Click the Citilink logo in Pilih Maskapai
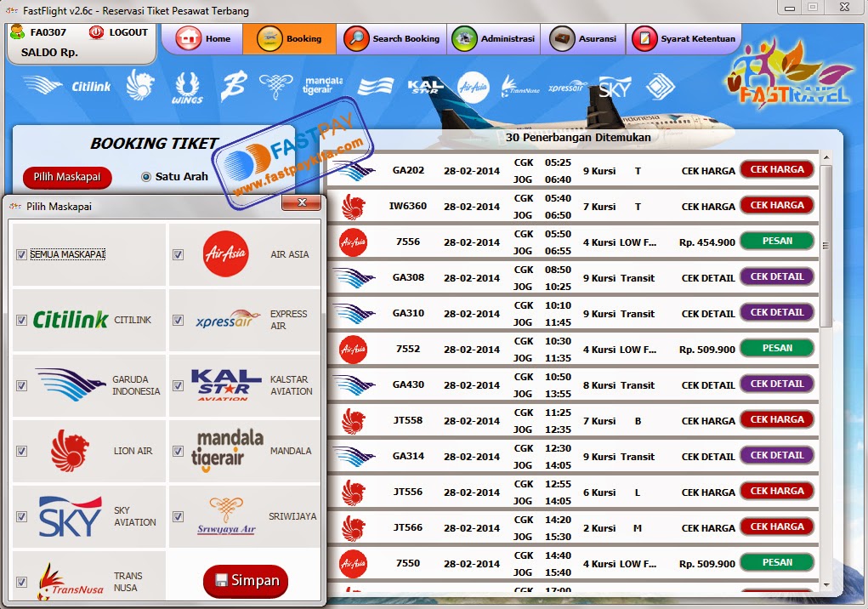 tap(71, 320)
